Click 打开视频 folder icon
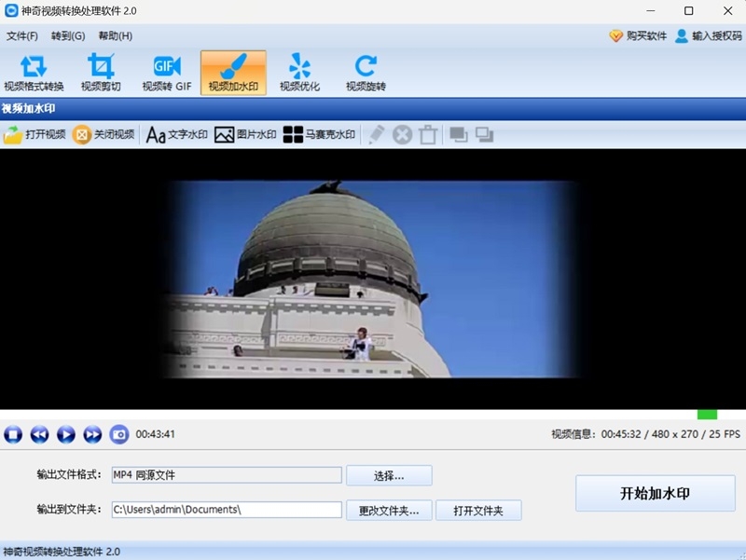746x560 pixels. pyautogui.click(x=13, y=134)
